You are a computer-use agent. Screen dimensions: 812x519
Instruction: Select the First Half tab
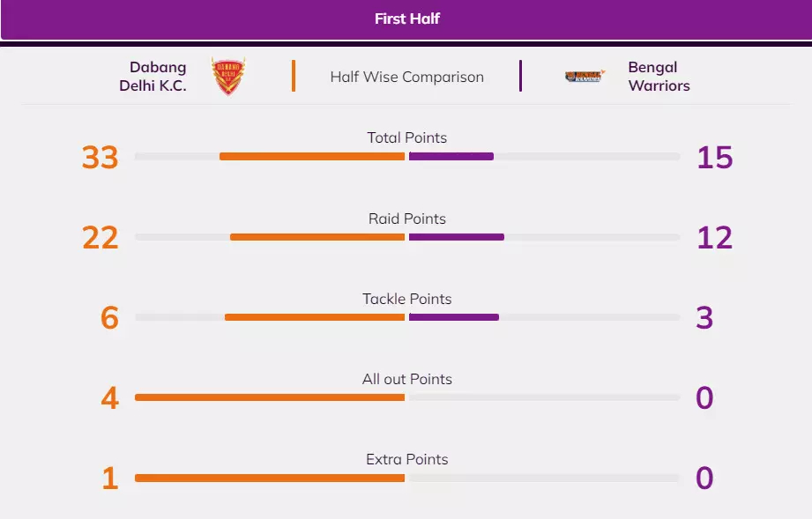pyautogui.click(x=406, y=19)
